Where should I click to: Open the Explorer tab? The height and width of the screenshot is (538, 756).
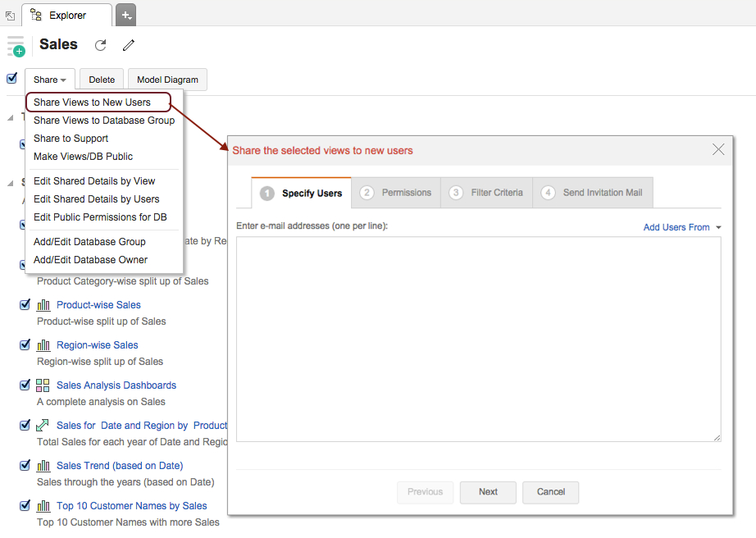(x=67, y=15)
